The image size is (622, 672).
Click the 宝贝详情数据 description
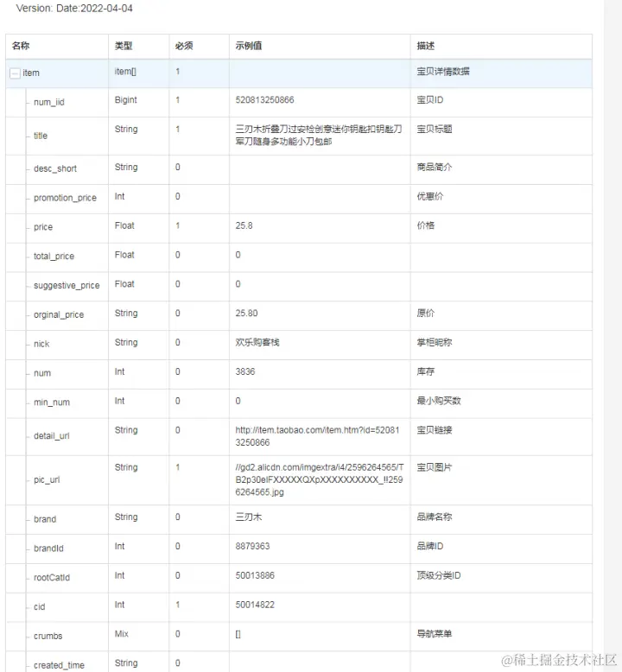(x=443, y=71)
